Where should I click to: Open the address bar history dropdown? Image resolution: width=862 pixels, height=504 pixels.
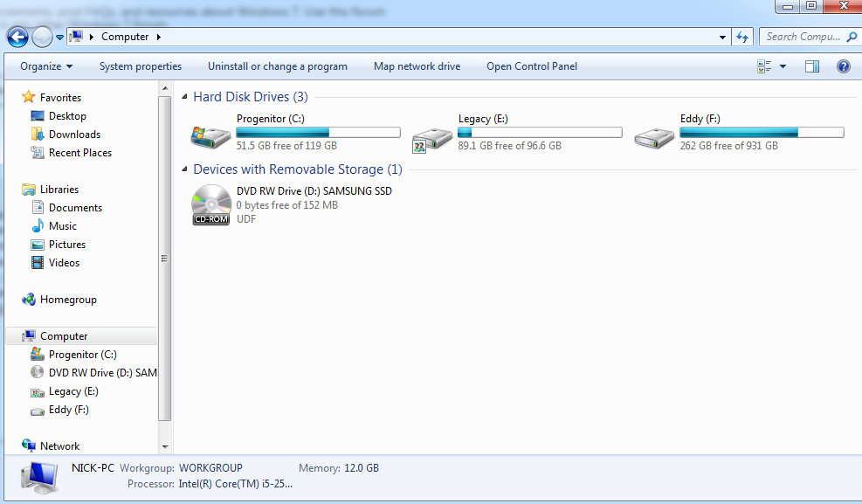coord(722,38)
